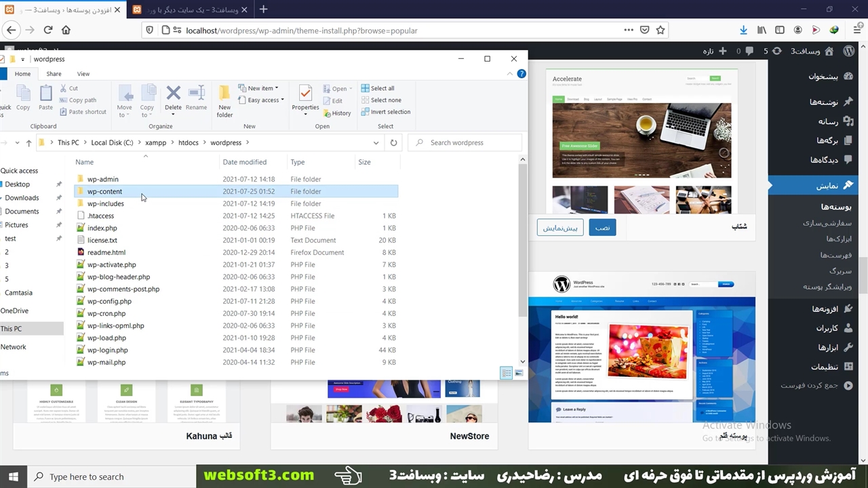Open the Share ribbon tab
868x488 pixels.
(x=54, y=74)
